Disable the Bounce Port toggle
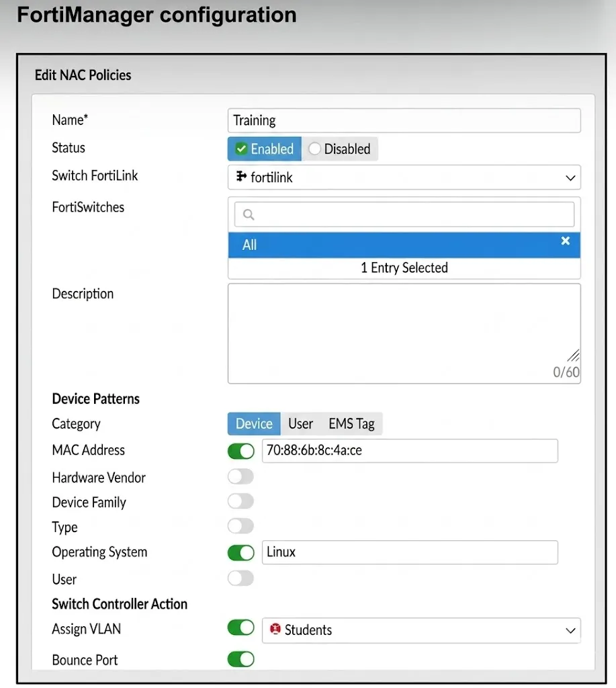The width and height of the screenshot is (616, 688). [x=241, y=659]
